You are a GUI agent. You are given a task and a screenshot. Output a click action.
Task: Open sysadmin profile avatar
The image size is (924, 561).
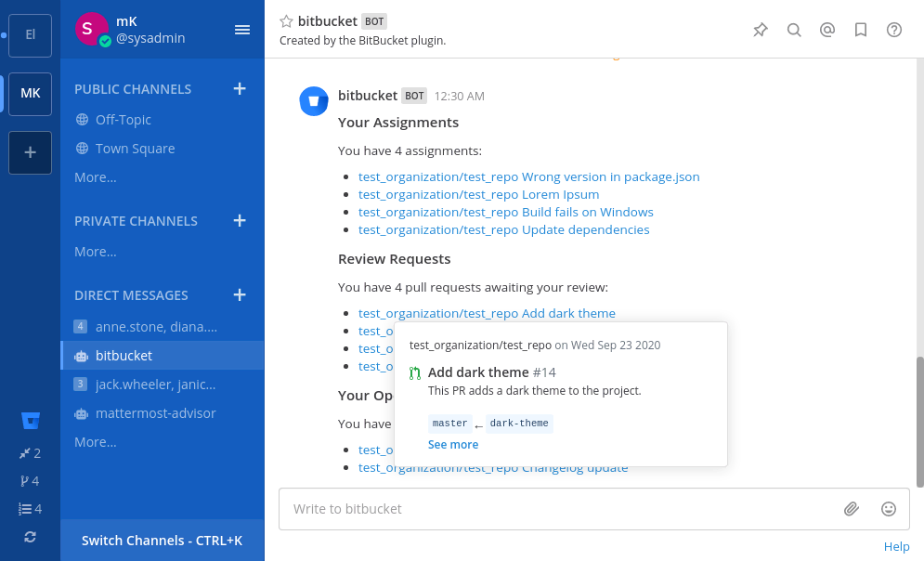pyautogui.click(x=91, y=28)
